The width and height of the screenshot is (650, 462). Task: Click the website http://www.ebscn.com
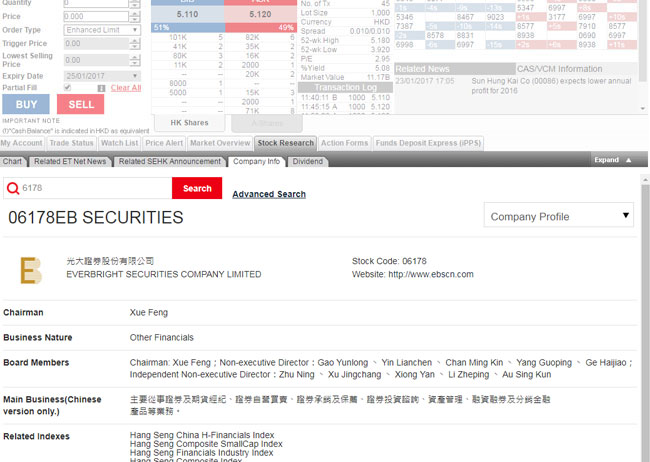(431, 275)
